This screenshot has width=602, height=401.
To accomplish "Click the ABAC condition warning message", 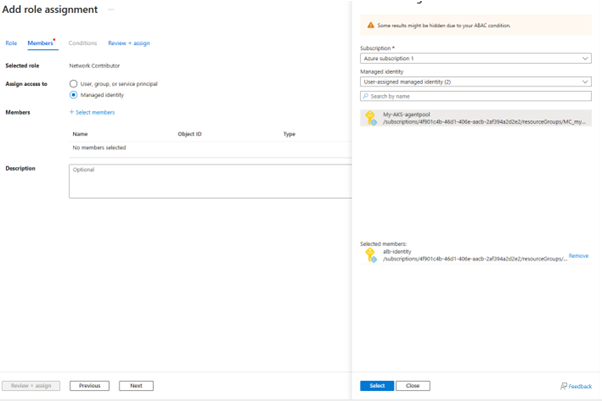I will 444,25.
